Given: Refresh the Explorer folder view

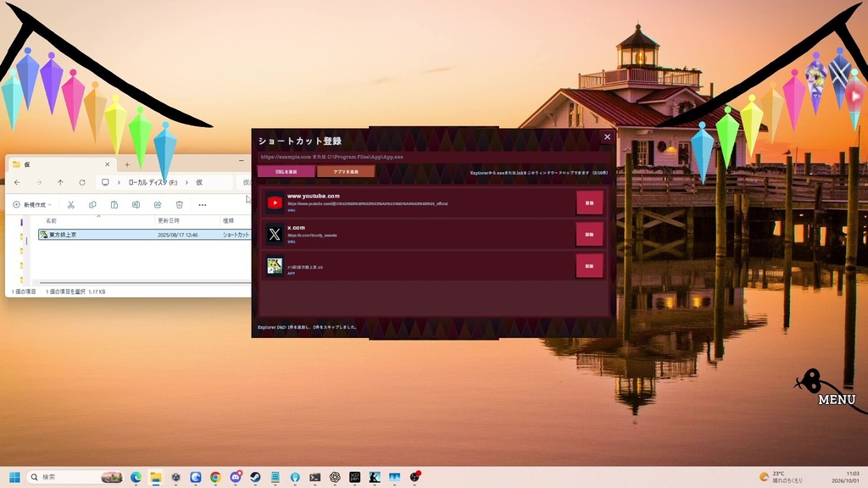Looking at the screenshot, I should (82, 182).
